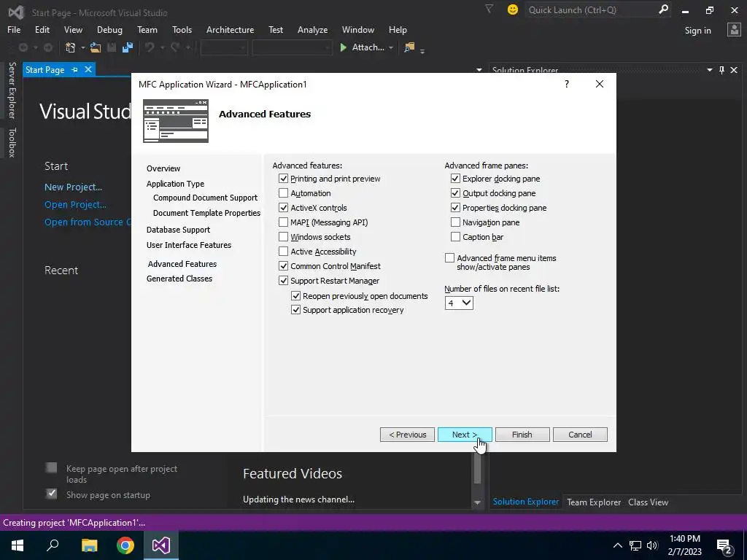Click the Quick Launch search field
Viewport: 747px width, 560px height.
click(591, 9)
